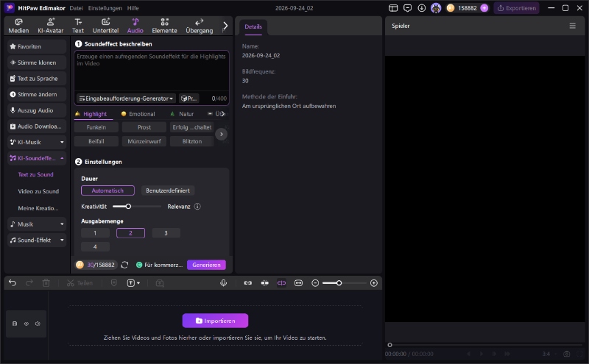Viewport: 589px width, 364px height.
Task: Click the Relevanz info icon
Action: pyautogui.click(x=197, y=207)
